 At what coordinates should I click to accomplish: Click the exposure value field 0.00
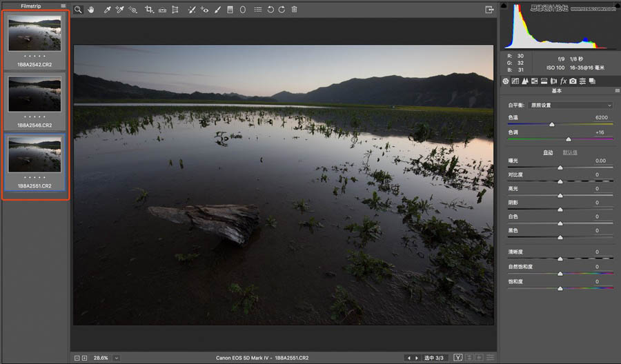[600, 161]
